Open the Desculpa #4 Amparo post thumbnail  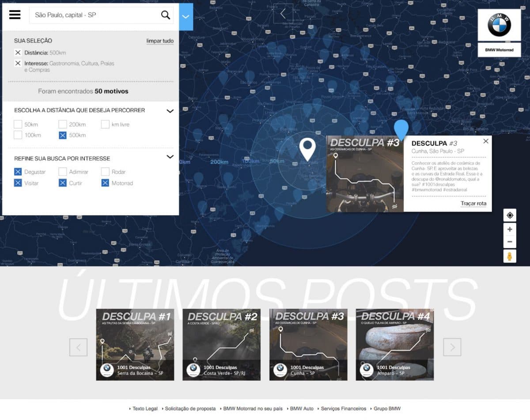point(394,344)
